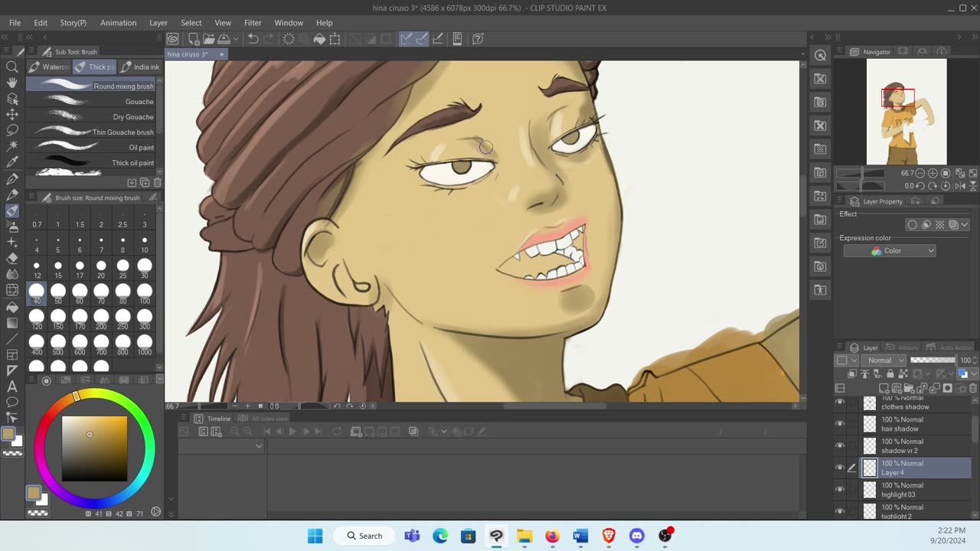Open the Sub Tool panel menu
The image size is (980, 551).
click(31, 51)
